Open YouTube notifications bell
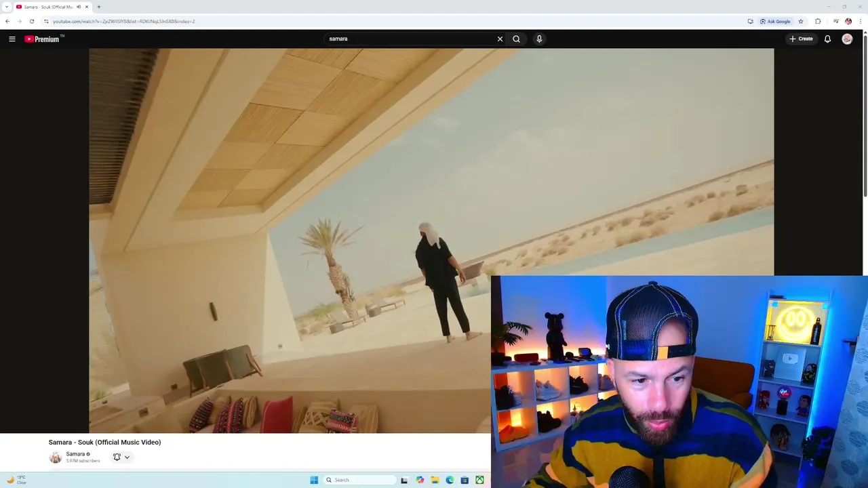The height and width of the screenshot is (488, 868). coord(827,39)
